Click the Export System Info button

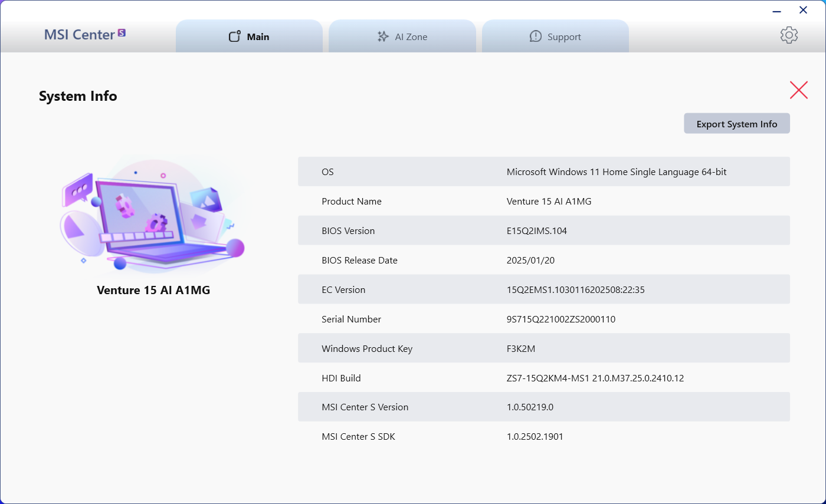[x=736, y=124]
